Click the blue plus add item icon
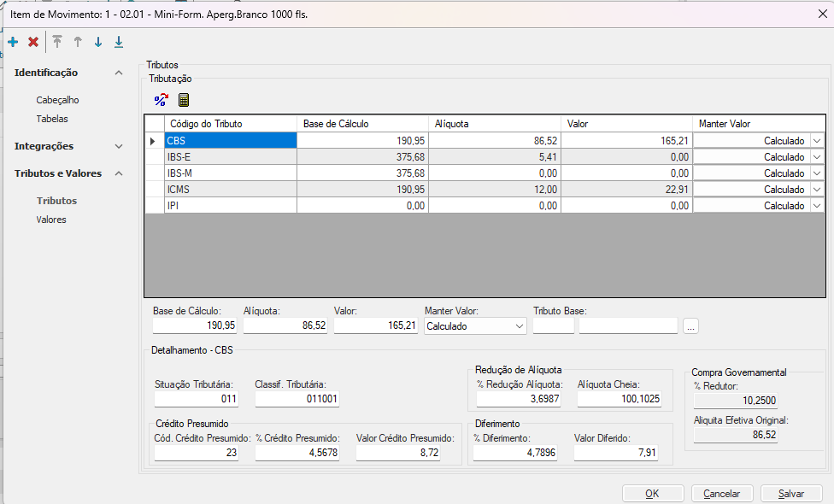 13,42
